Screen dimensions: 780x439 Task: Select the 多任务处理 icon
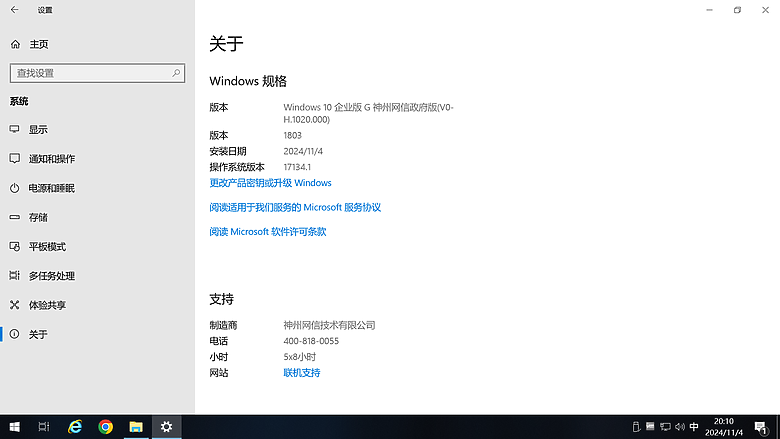[14, 275]
